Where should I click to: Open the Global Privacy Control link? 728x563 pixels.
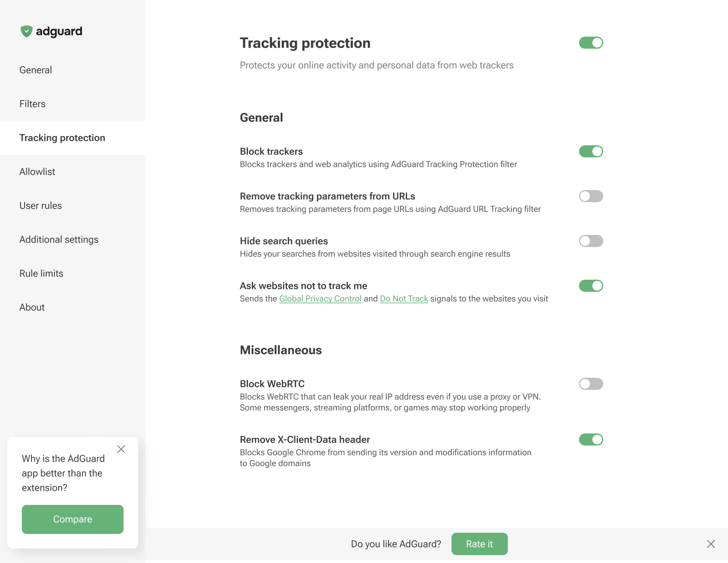pyautogui.click(x=320, y=299)
